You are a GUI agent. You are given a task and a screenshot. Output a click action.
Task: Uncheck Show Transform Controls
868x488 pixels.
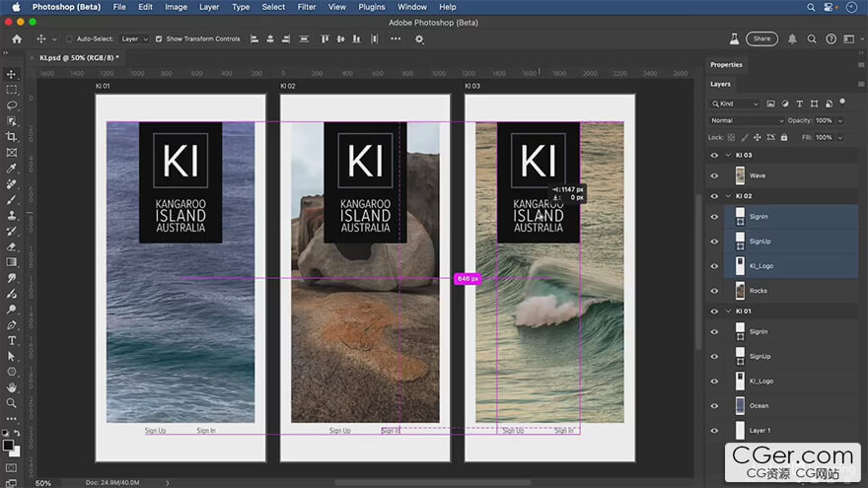click(159, 38)
